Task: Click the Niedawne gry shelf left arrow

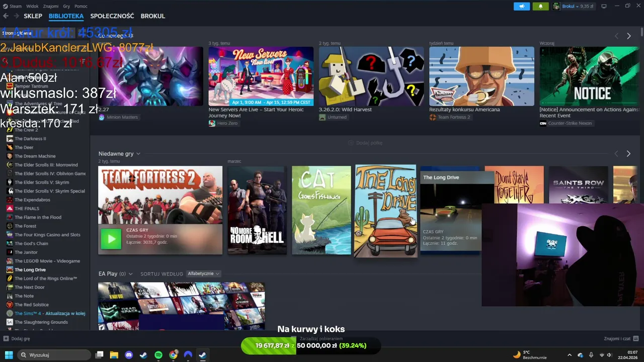Action: pos(616,153)
